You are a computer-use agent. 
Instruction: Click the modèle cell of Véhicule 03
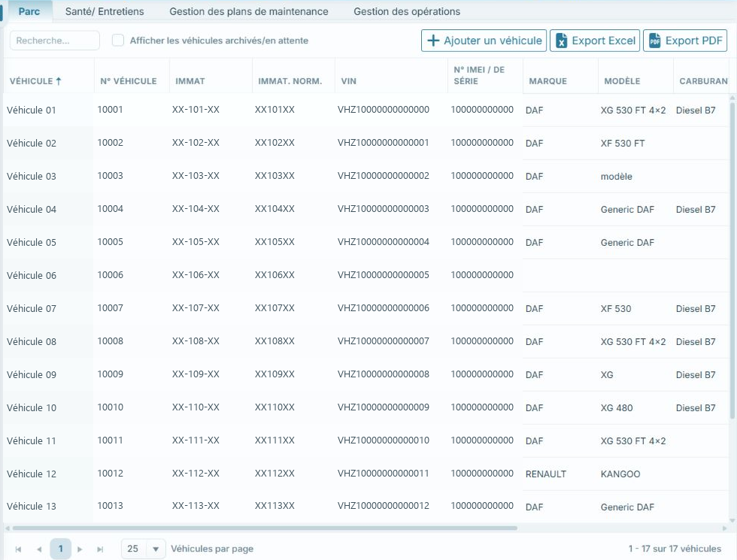616,177
